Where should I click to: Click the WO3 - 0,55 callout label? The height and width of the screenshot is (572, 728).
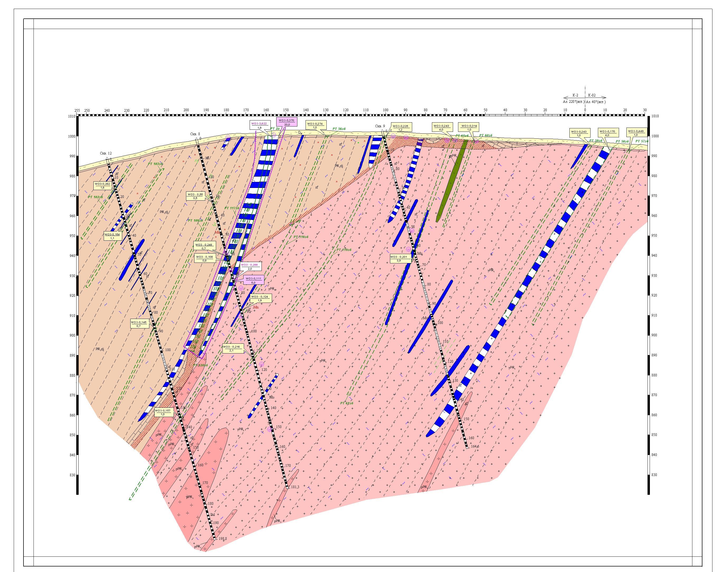click(196, 196)
